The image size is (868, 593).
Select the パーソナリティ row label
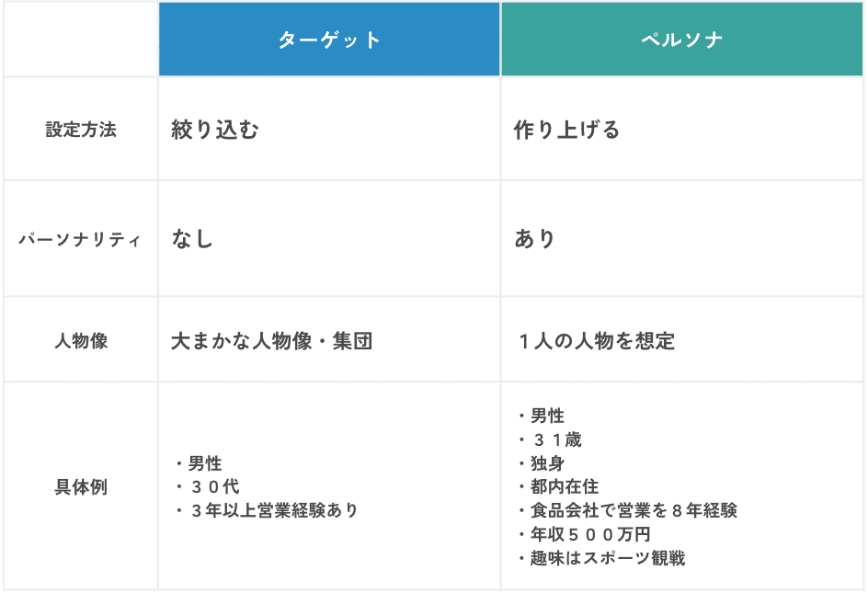click(80, 239)
